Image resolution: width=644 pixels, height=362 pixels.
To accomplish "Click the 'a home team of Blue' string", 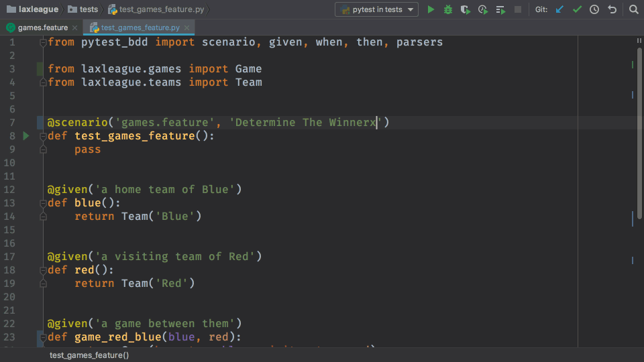I will click(x=165, y=190).
